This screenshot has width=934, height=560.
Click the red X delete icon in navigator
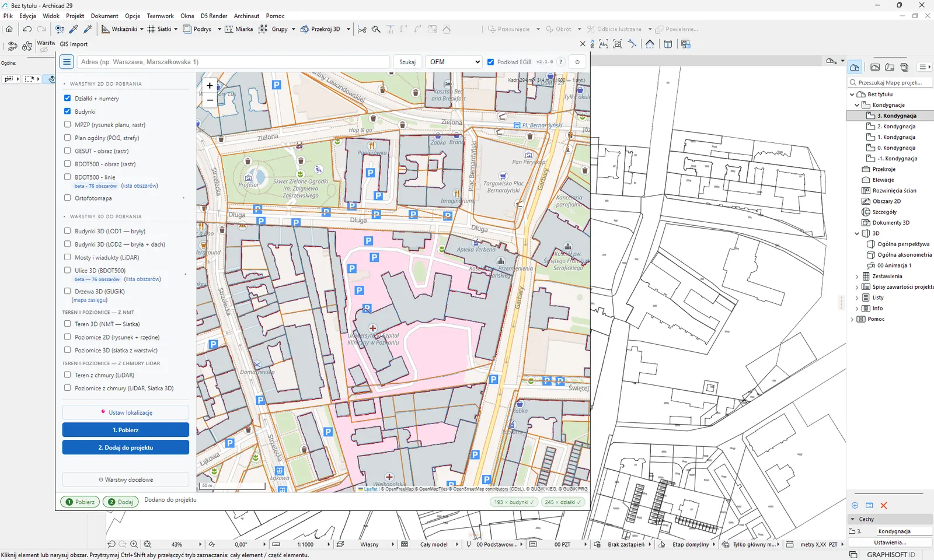[x=884, y=505]
